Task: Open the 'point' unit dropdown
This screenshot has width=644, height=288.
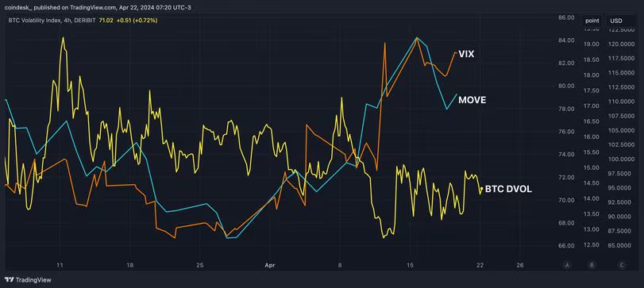Action: (x=592, y=21)
